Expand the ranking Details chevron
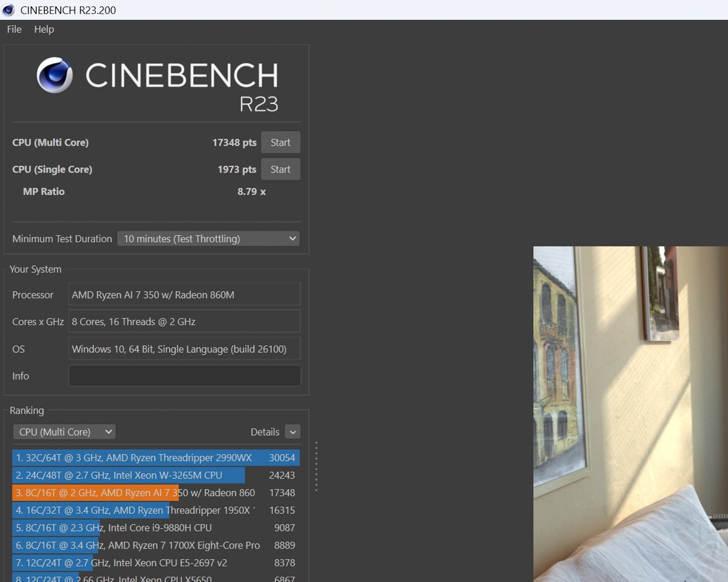Screen dimensions: 728x582 (x=293, y=432)
